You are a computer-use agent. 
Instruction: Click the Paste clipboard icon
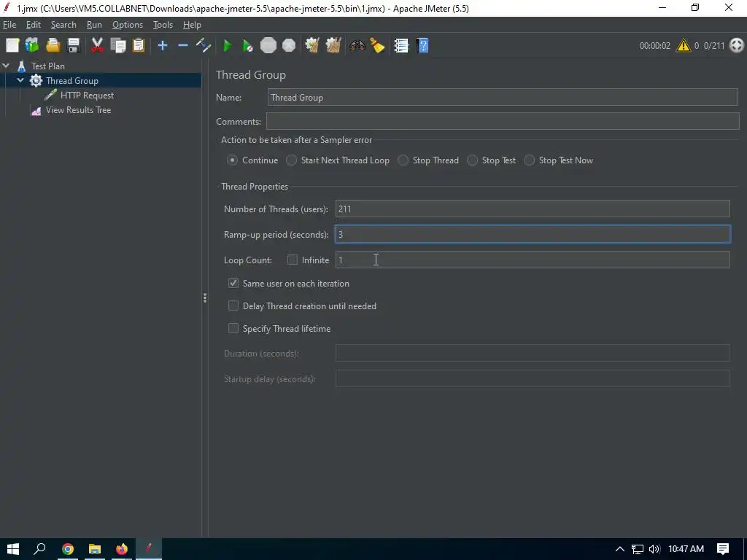click(139, 46)
